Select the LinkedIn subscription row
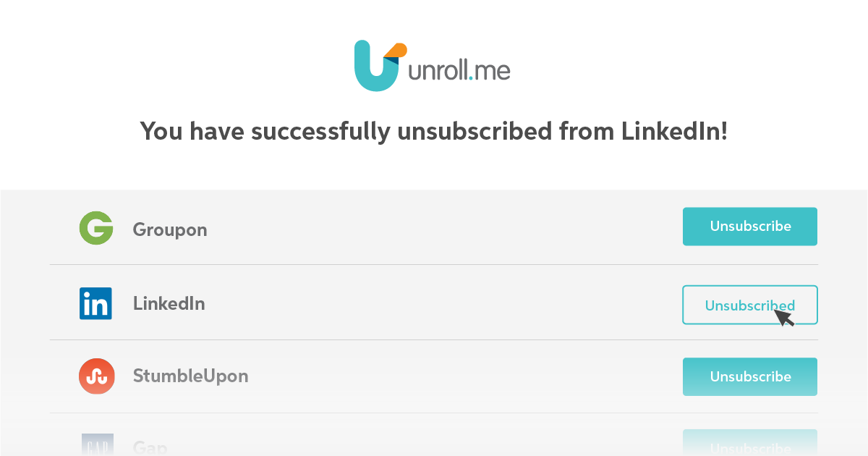Viewport: 868px width, 456px height. [434, 303]
